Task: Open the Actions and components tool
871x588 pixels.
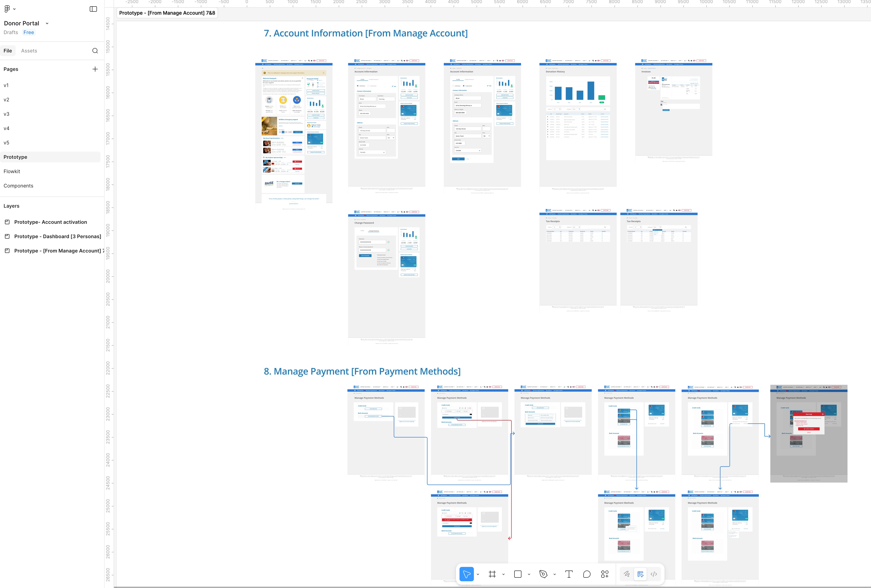Action: pyautogui.click(x=604, y=574)
